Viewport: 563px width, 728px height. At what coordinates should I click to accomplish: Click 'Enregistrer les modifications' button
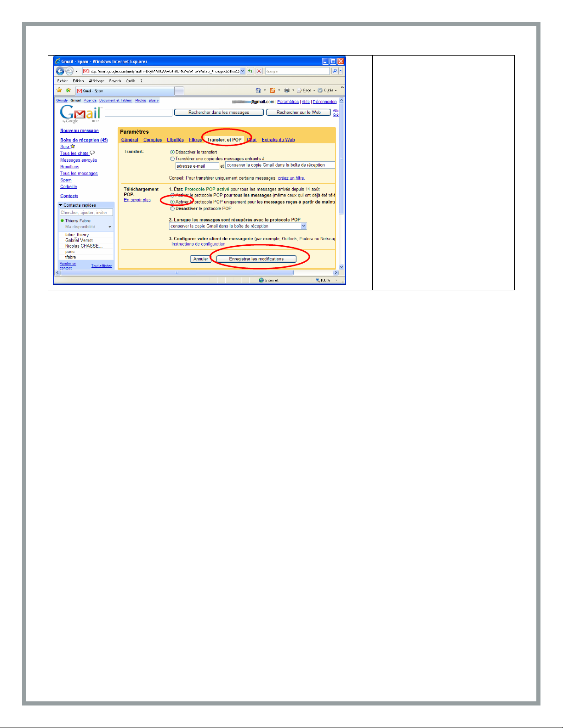(x=256, y=259)
